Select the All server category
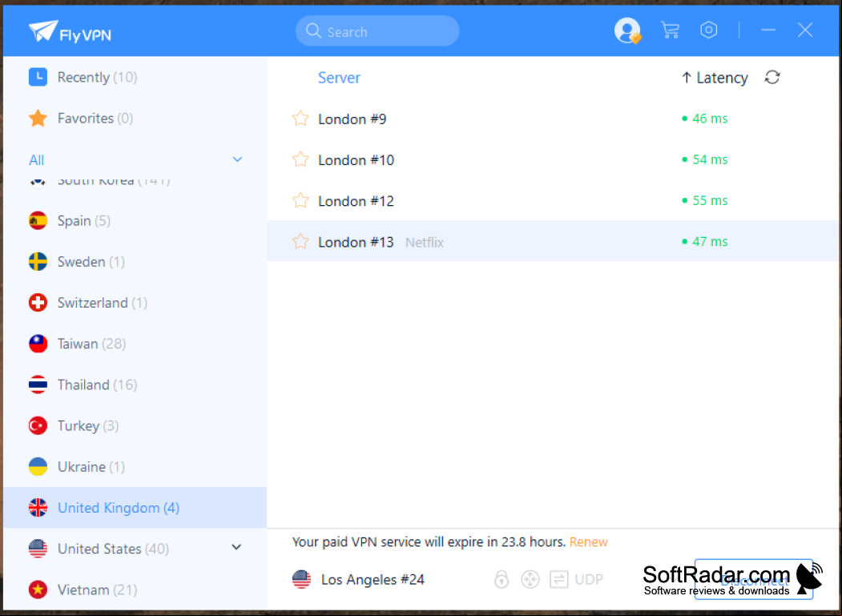The height and width of the screenshot is (616, 842). (x=37, y=160)
